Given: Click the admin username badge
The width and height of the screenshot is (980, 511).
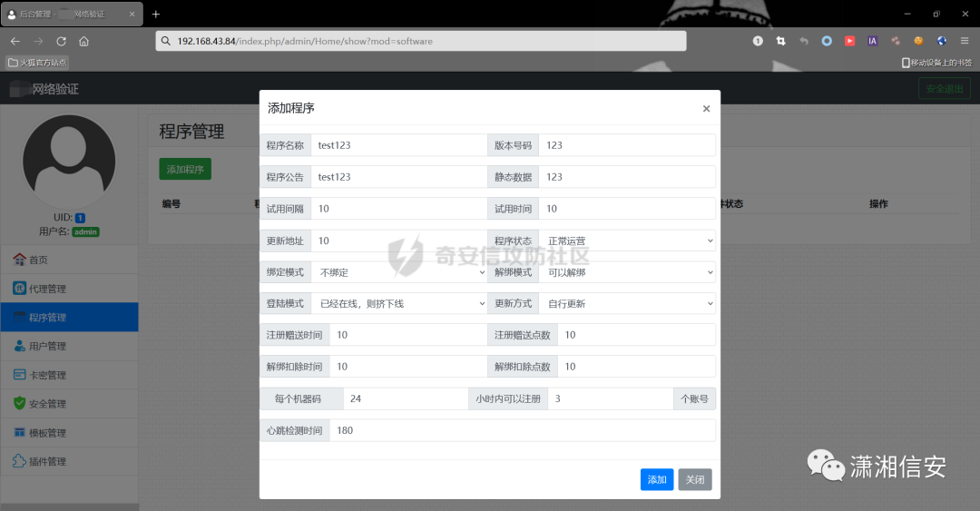Looking at the screenshot, I should point(85,232).
